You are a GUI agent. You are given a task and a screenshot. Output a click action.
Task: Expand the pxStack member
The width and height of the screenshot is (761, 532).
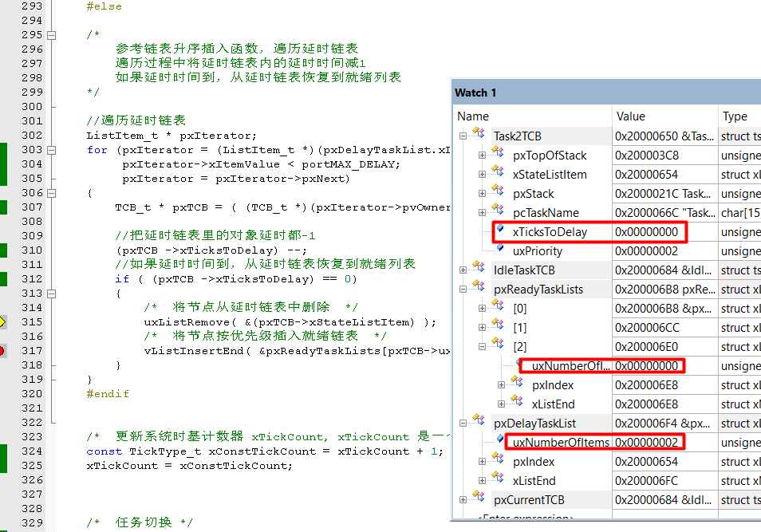click(x=482, y=194)
